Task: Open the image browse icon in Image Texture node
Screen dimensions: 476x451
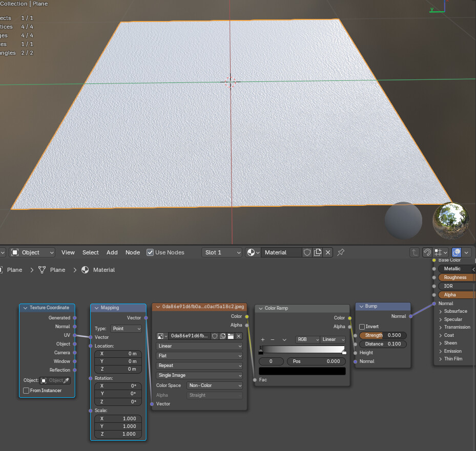Action: (x=162, y=336)
